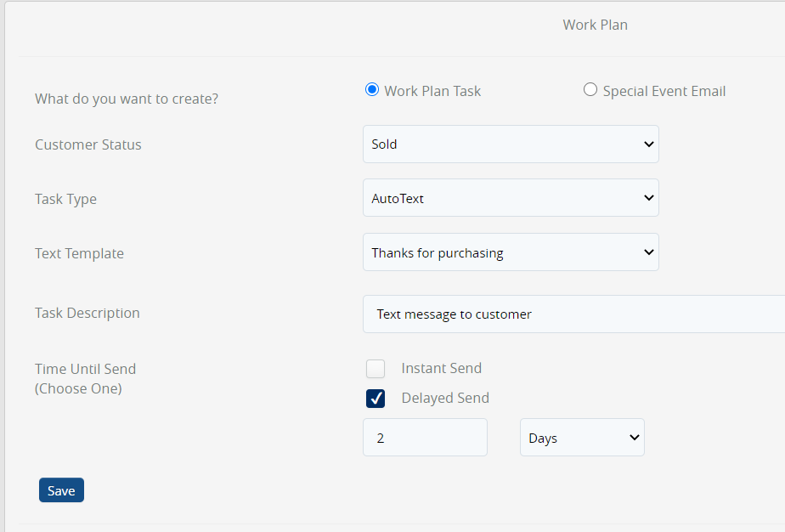Click the Task Type field label
Screen dimensions: 785x532
(65, 199)
